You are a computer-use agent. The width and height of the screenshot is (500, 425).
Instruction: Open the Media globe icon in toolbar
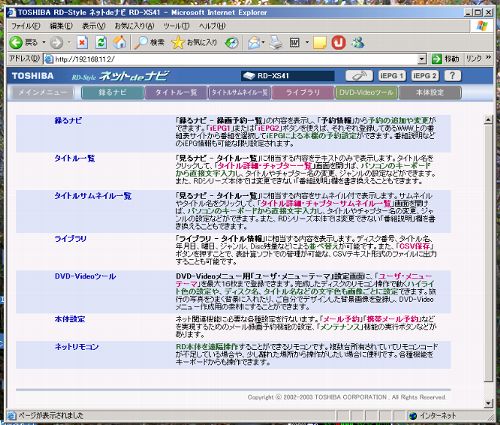click(x=232, y=43)
